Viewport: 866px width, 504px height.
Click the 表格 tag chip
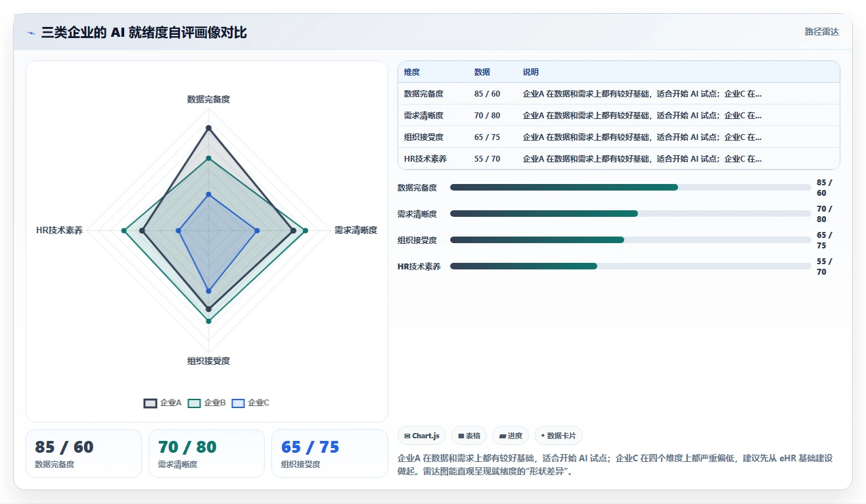(469, 436)
